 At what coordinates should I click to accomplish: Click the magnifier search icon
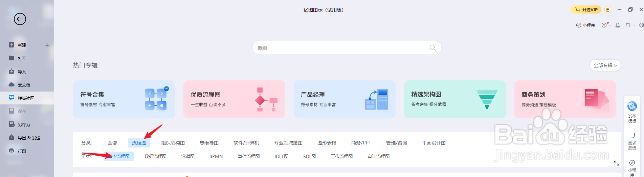432,47
